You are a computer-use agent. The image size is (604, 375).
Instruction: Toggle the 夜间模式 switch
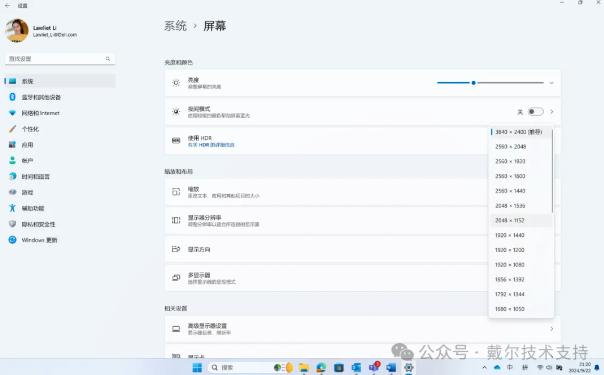tap(535, 112)
